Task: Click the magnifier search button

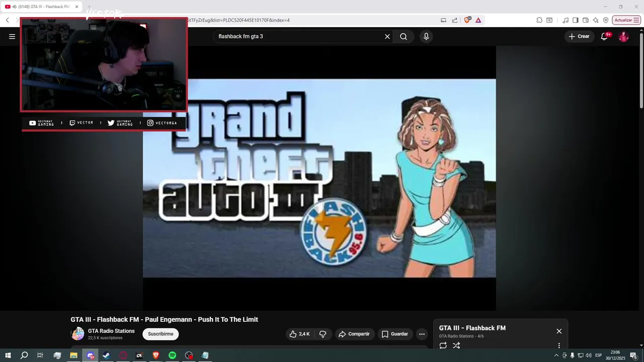Action: (x=404, y=36)
